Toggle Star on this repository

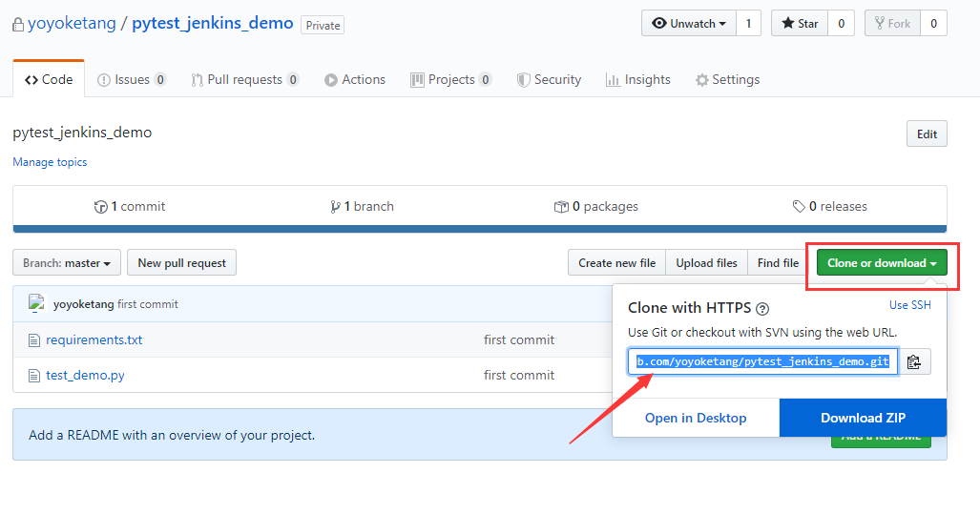pyautogui.click(x=799, y=24)
